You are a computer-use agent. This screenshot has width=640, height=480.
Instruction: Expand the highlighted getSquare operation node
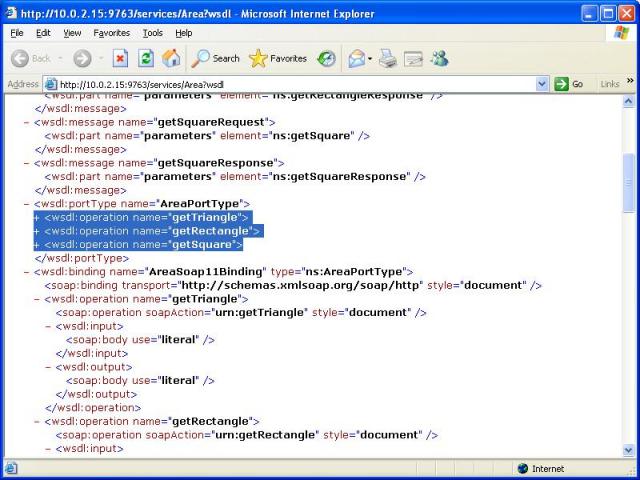pos(37,245)
